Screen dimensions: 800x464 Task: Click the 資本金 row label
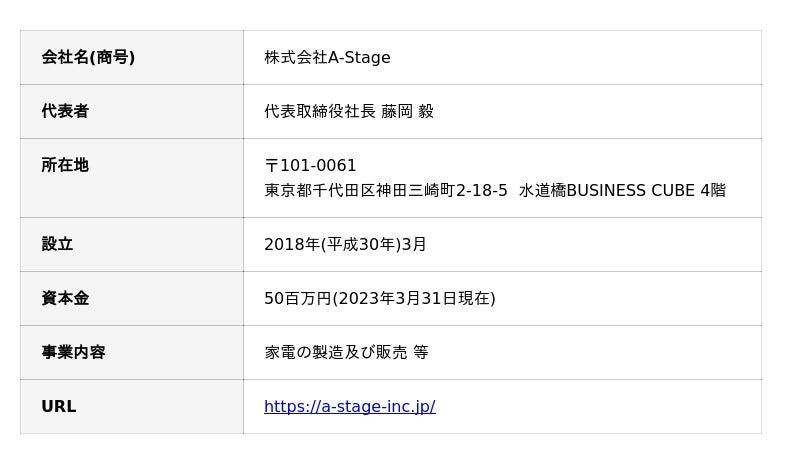point(65,298)
